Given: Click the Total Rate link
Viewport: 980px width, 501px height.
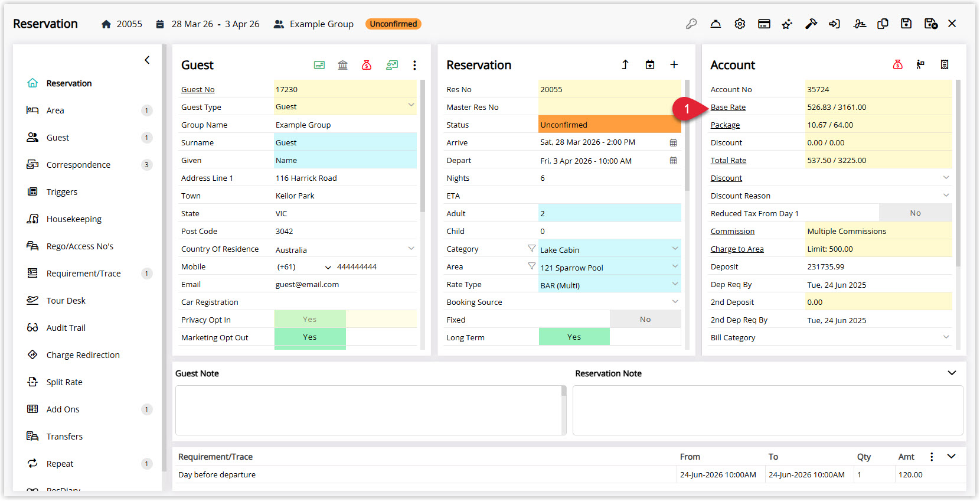Looking at the screenshot, I should pos(729,161).
